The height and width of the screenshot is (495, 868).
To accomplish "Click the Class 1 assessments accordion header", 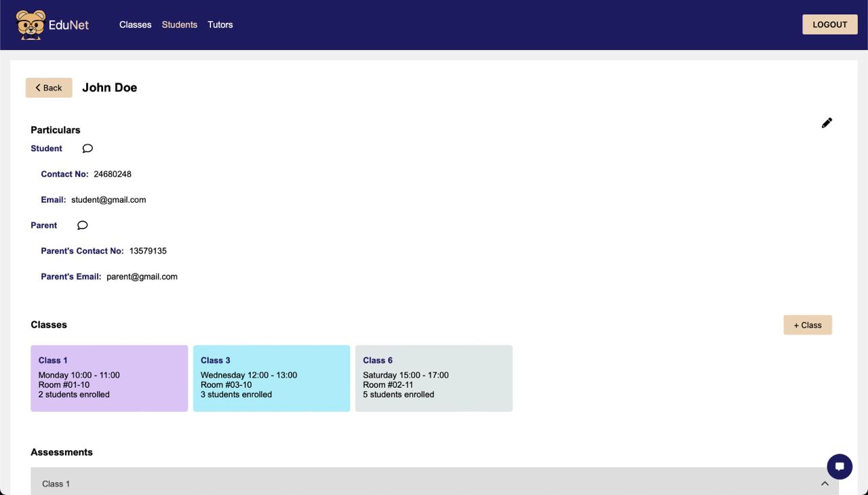I will tap(435, 481).
